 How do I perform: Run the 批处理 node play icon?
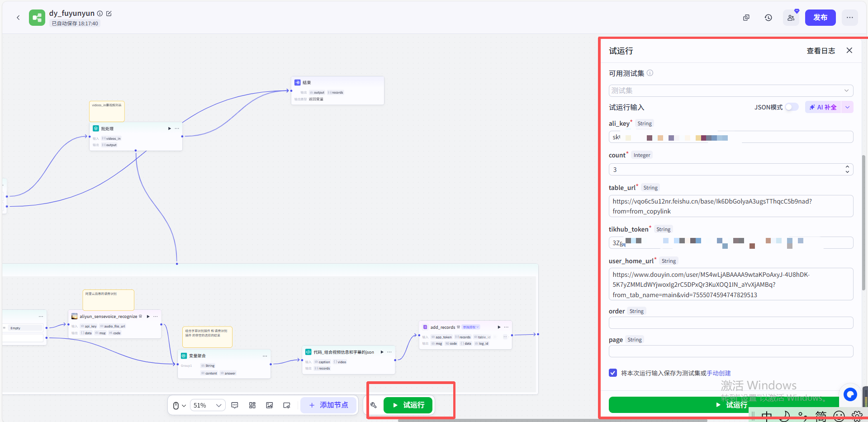[170, 128]
